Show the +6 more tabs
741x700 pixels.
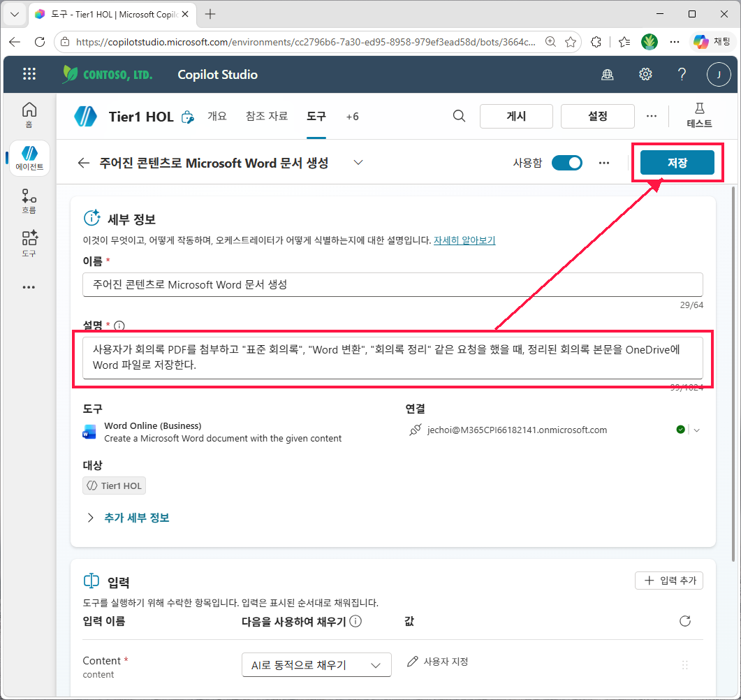point(352,117)
